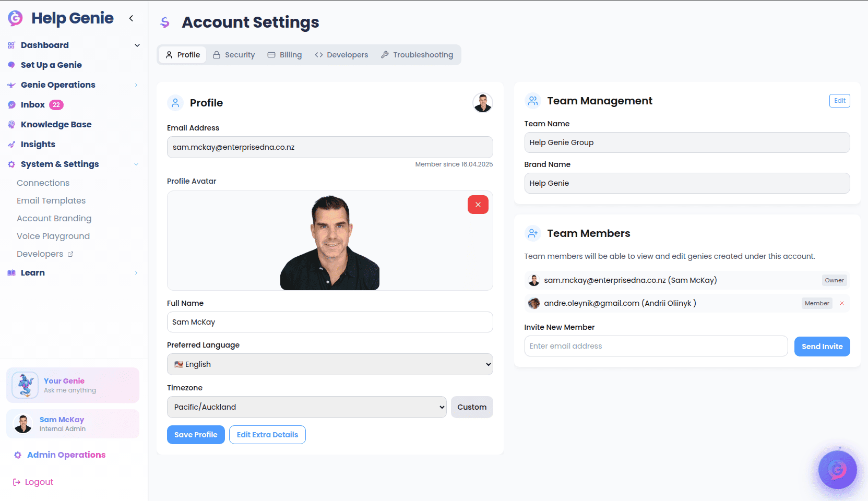The height and width of the screenshot is (501, 868).
Task: Click the Inbox chat icon
Action: click(x=11, y=105)
